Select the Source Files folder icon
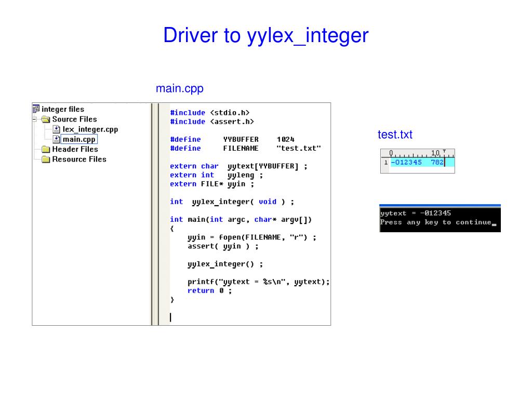Viewport: 532px width, 399px height. pyautogui.click(x=46, y=119)
